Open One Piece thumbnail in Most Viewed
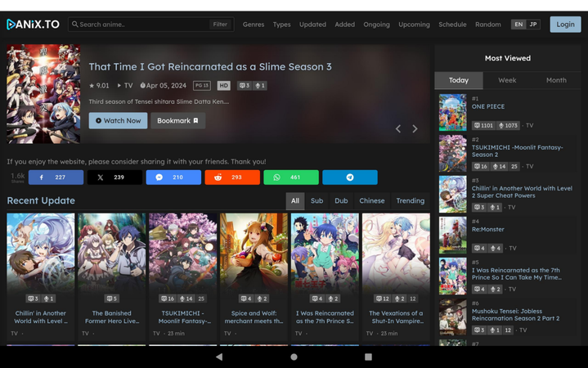The image size is (588, 368). click(452, 112)
